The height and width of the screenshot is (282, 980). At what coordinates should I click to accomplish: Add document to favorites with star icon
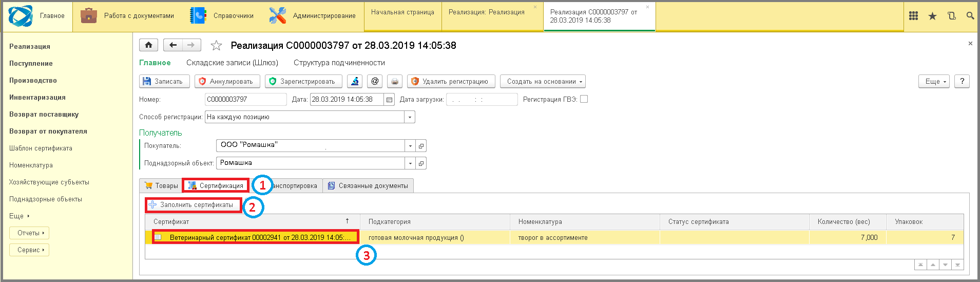coord(216,46)
